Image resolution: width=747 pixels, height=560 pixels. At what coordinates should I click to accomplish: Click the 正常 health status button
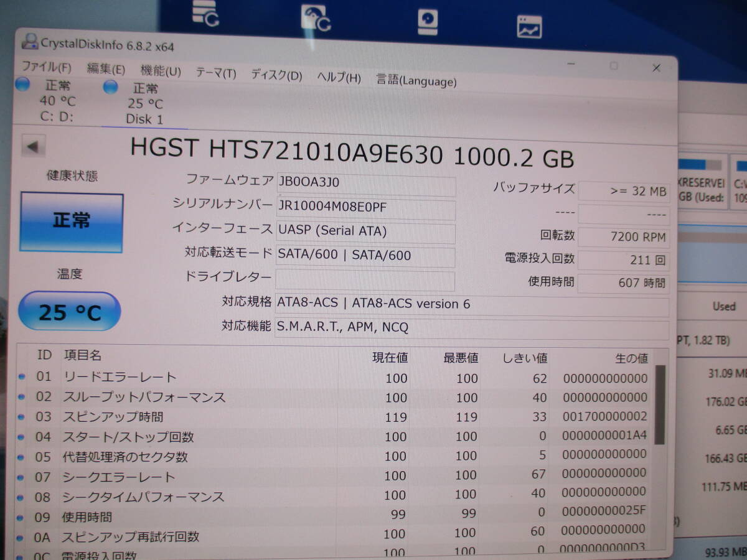point(72,222)
